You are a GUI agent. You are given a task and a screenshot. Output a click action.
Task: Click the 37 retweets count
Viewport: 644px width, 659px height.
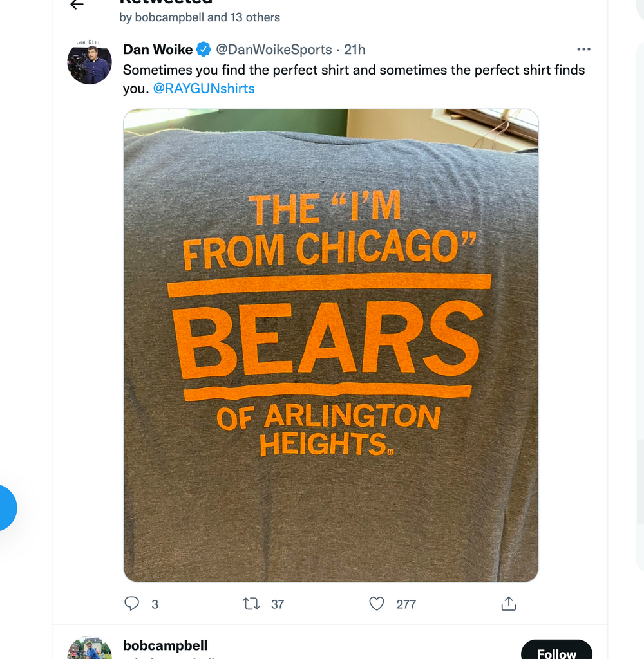[x=278, y=604]
